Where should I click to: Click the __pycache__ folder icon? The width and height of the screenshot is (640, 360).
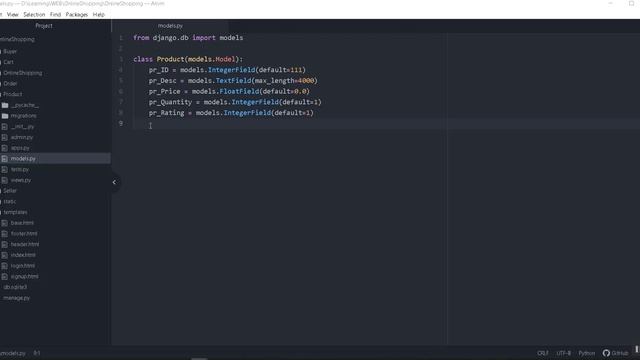(x=5, y=105)
